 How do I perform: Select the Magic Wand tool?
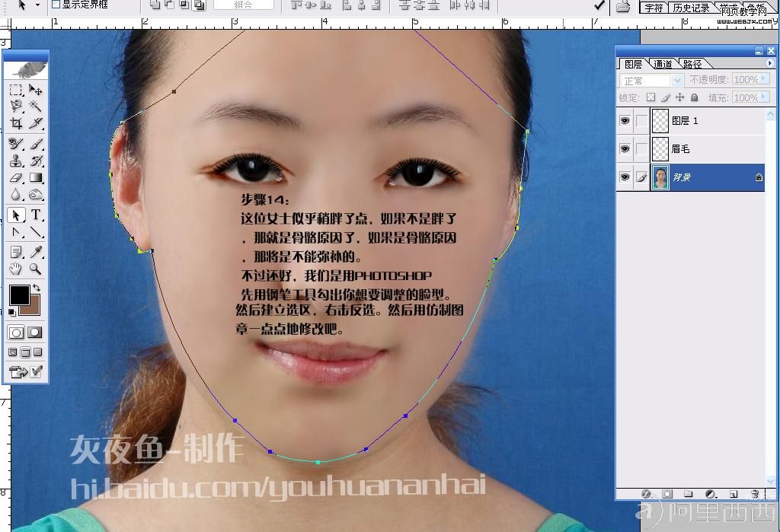click(x=35, y=106)
